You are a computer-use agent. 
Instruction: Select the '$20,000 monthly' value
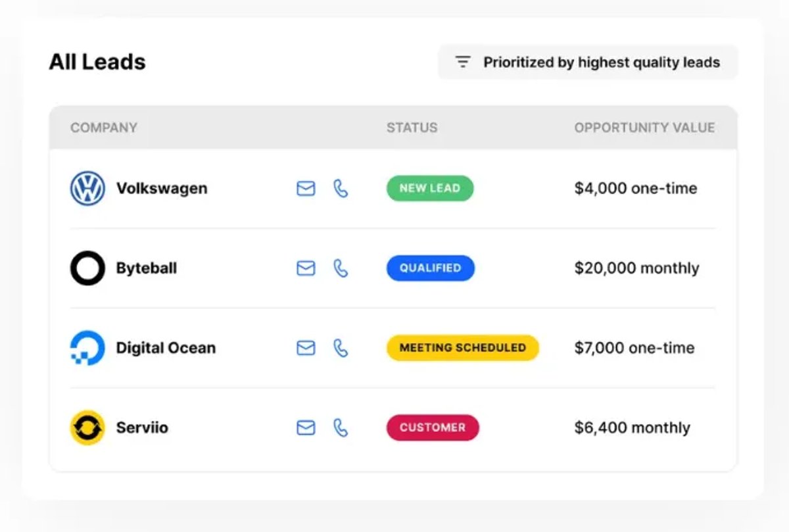(637, 268)
